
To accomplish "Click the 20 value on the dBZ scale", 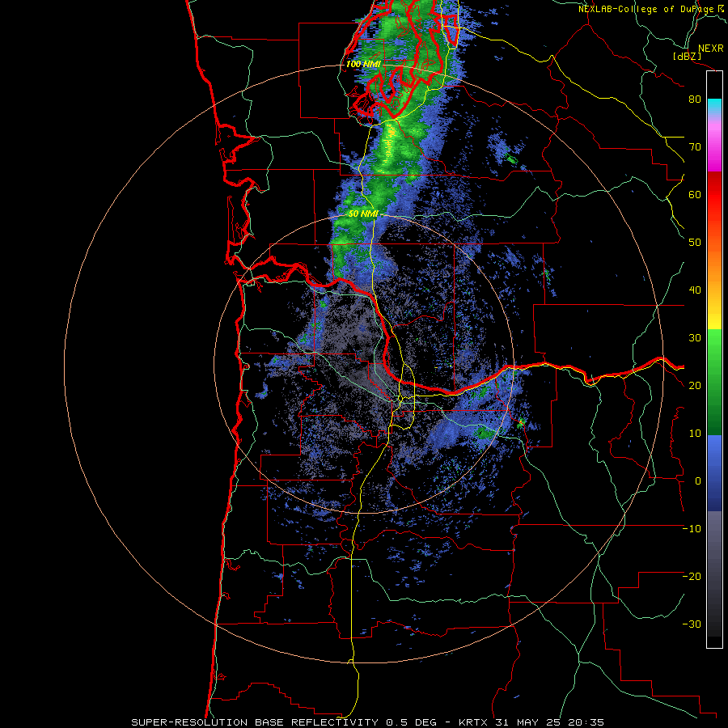I will click(695, 386).
